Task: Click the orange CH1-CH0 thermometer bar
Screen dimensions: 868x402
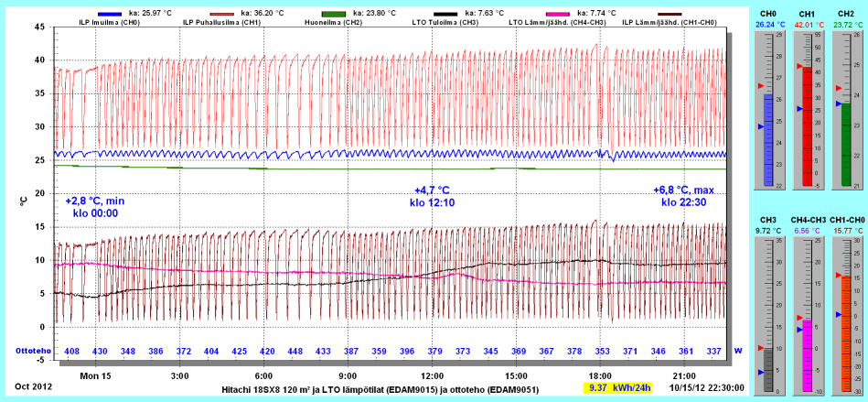Action: [x=845, y=333]
